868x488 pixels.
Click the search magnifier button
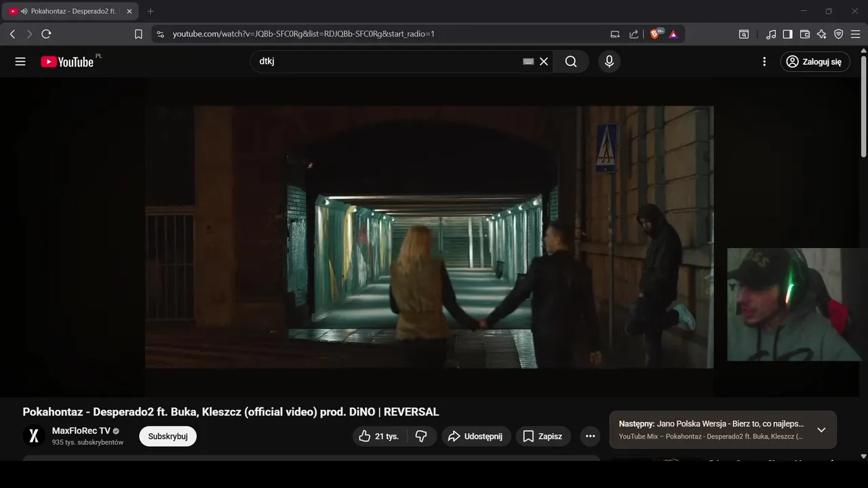571,62
